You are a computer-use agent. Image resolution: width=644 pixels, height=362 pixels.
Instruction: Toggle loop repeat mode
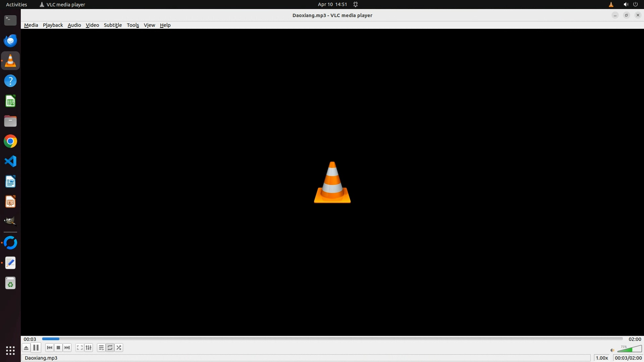110,348
